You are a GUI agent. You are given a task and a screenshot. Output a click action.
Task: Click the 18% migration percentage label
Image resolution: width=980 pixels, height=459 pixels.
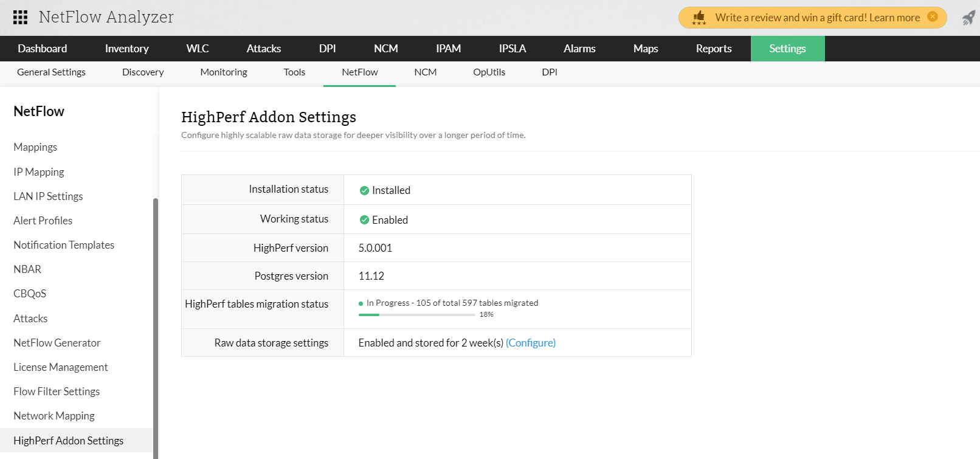[x=486, y=314]
